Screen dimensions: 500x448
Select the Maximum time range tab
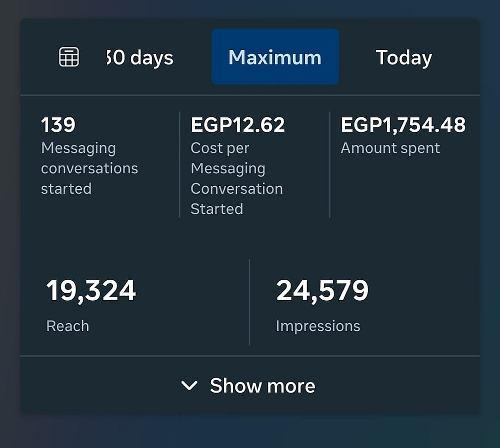tap(275, 57)
